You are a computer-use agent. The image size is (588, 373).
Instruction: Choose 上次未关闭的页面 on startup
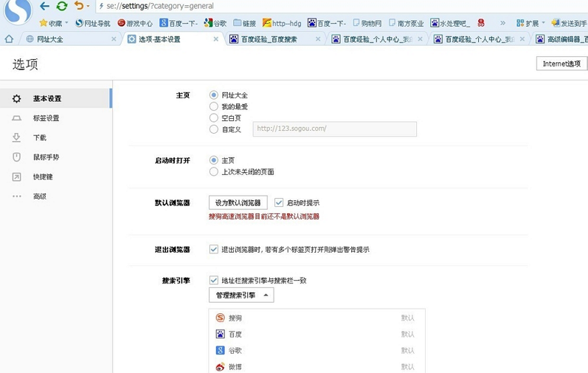(214, 172)
